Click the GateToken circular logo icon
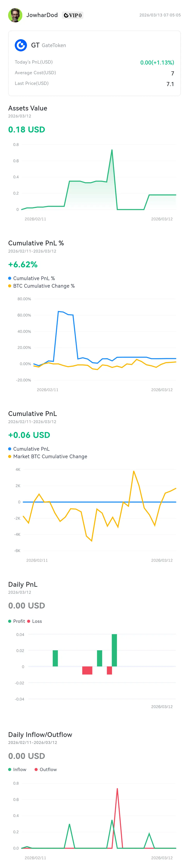The width and height of the screenshot is (189, 868). (x=21, y=45)
